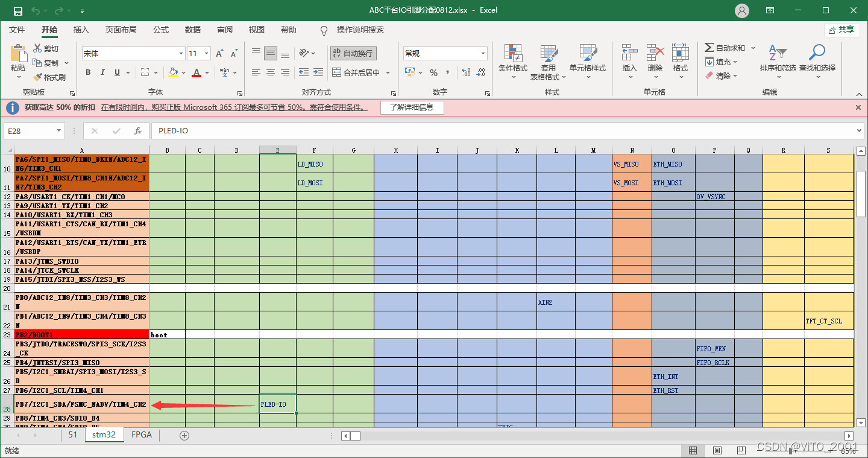Toggle bold formatting
The image size is (868, 458).
coord(88,72)
